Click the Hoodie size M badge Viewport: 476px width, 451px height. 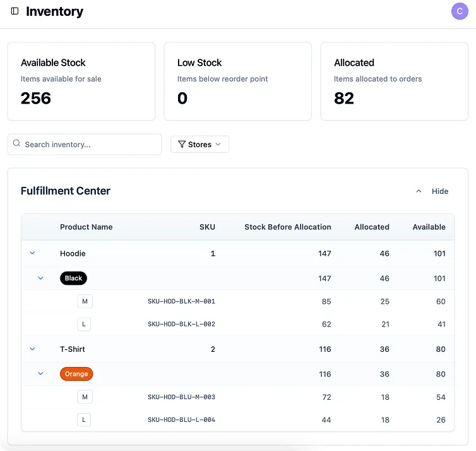click(85, 301)
